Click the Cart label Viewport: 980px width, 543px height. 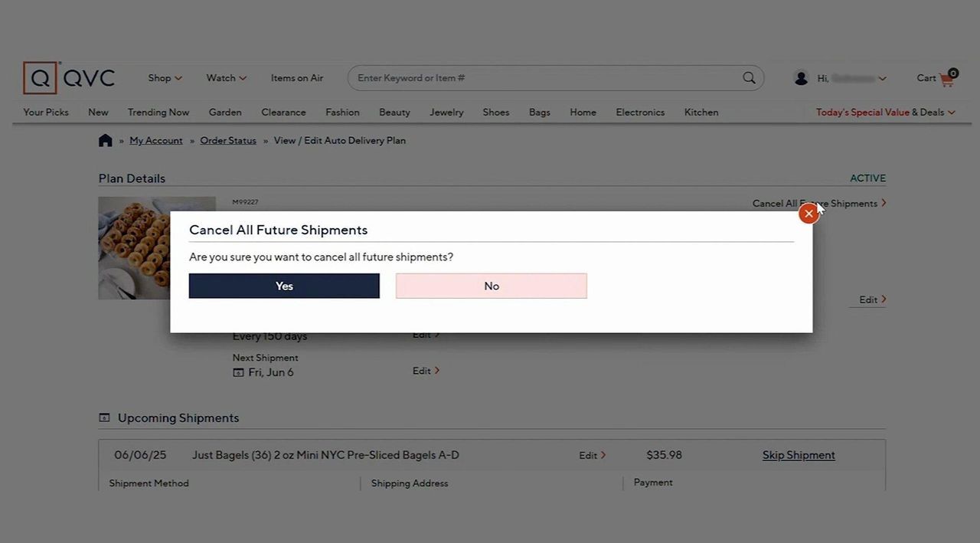tap(926, 77)
